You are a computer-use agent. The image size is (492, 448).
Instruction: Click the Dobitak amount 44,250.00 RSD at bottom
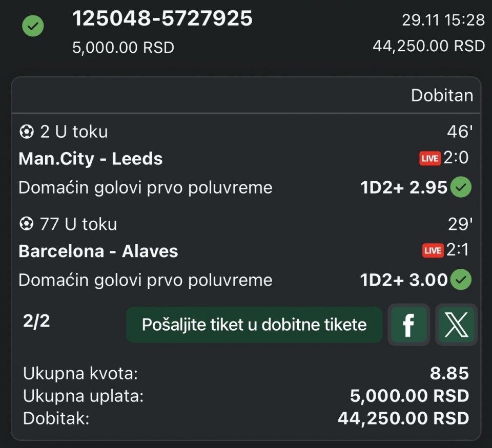(x=403, y=418)
